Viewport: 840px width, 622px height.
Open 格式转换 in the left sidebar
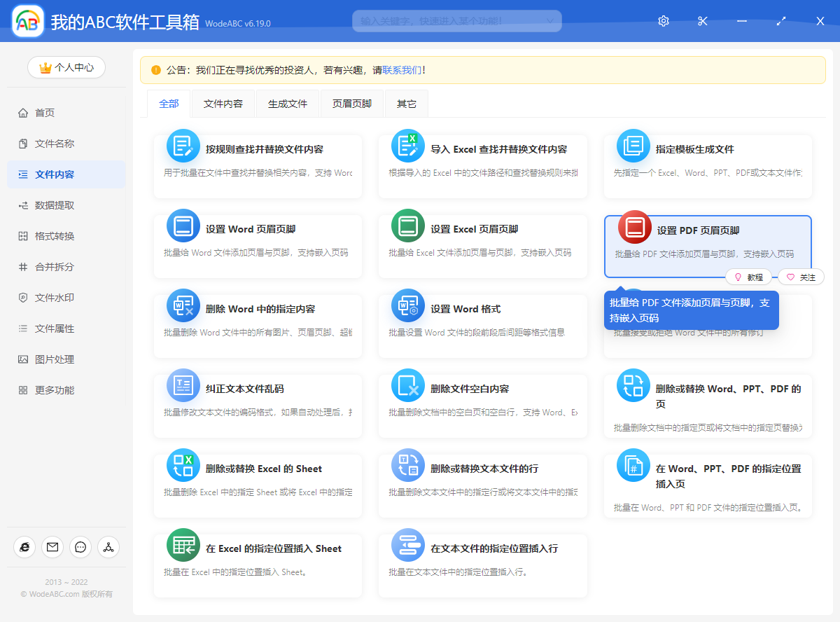[55, 236]
